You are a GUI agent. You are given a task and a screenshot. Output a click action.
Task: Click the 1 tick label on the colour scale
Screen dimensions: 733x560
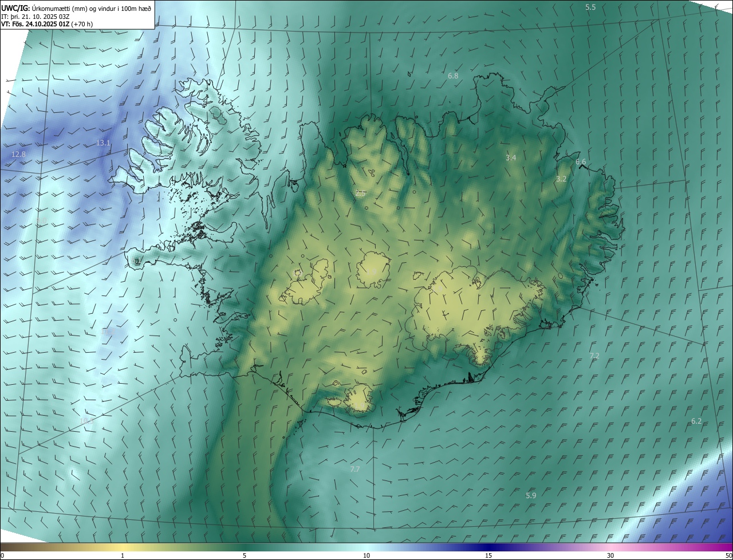pos(123,556)
